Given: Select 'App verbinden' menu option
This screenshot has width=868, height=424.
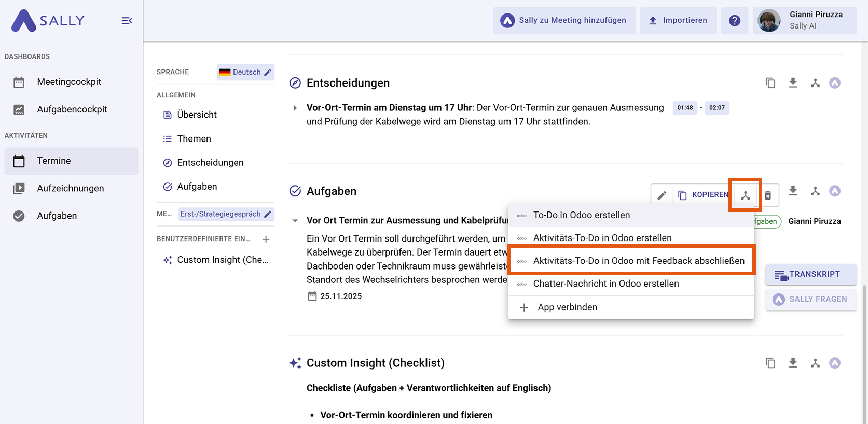Looking at the screenshot, I should click(x=567, y=307).
